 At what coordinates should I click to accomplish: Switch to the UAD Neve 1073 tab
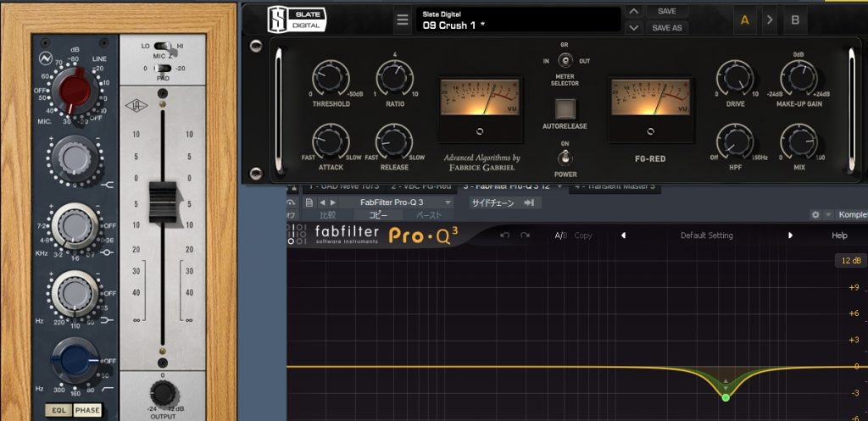pos(342,186)
